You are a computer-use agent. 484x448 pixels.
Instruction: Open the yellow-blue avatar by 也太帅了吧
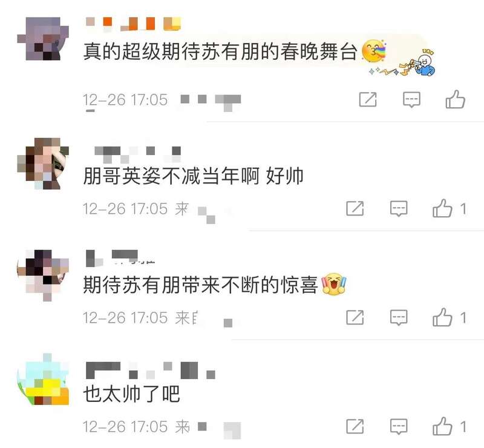tap(43, 380)
